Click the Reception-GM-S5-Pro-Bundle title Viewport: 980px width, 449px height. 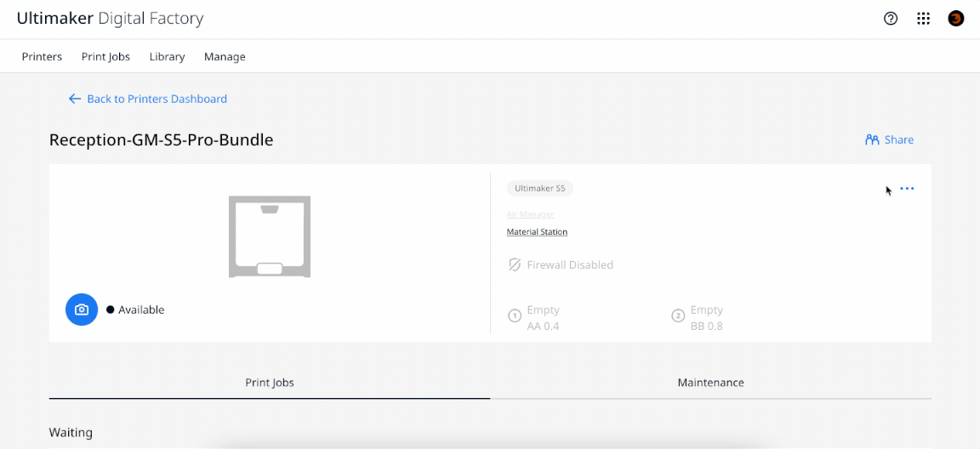(162, 139)
